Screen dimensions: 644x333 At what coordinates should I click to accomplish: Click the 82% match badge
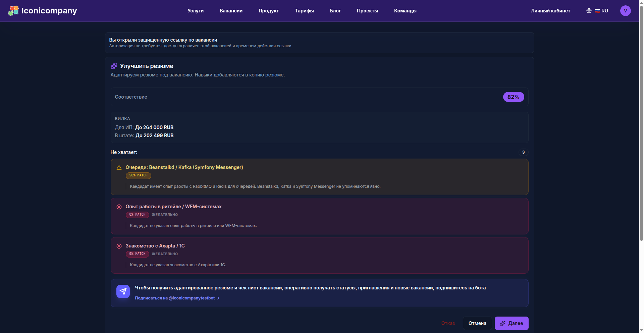click(x=514, y=97)
